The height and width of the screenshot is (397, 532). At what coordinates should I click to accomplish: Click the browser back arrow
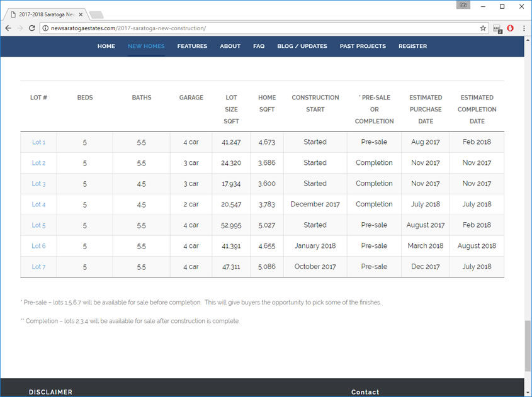(8, 28)
